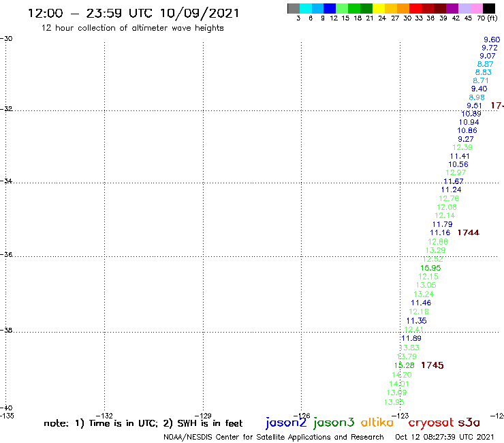Select the cryosat satellite legend label
The image size is (504, 443).
431,423
